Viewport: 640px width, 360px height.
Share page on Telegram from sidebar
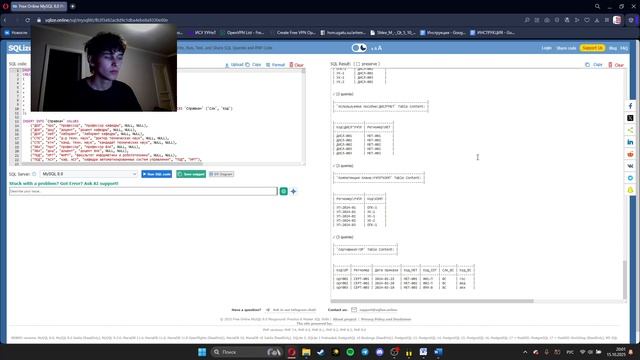click(630, 178)
